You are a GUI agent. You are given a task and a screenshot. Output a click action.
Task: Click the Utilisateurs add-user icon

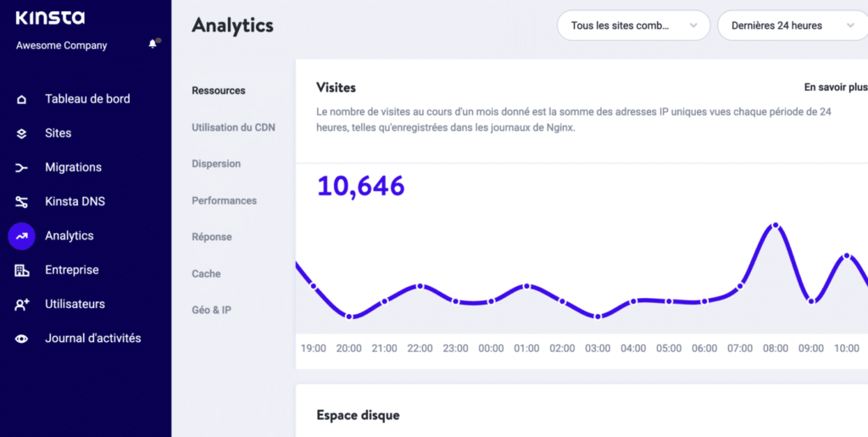click(x=22, y=305)
